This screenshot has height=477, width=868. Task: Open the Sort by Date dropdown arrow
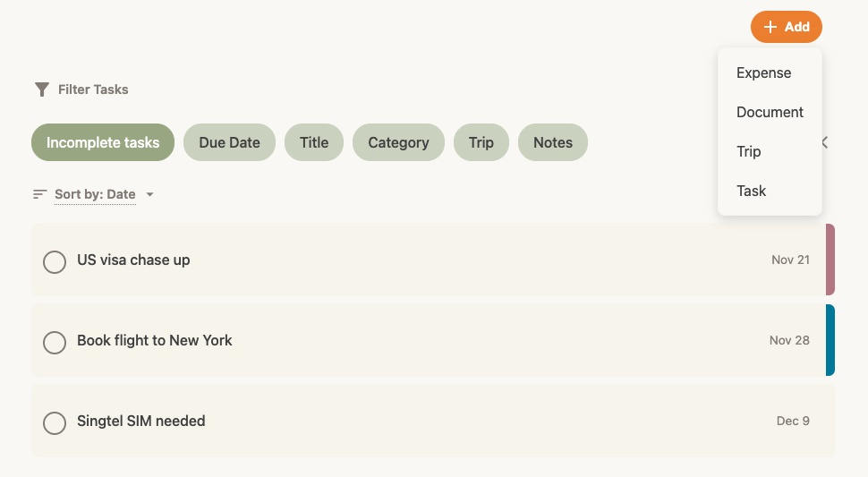149,194
